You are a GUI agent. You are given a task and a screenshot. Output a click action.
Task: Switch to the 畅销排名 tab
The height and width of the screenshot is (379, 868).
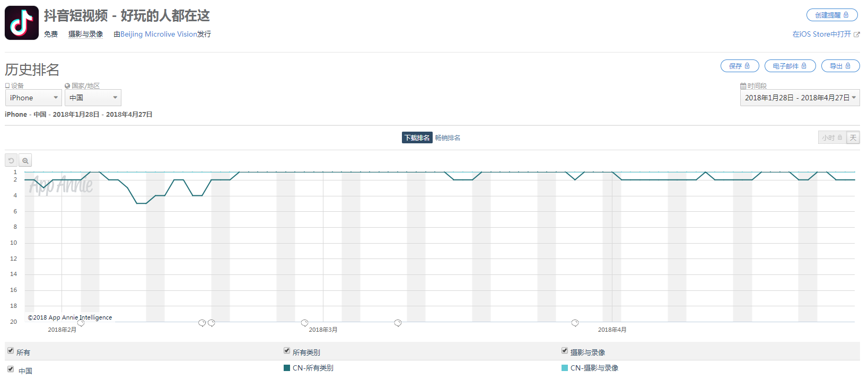click(x=448, y=137)
